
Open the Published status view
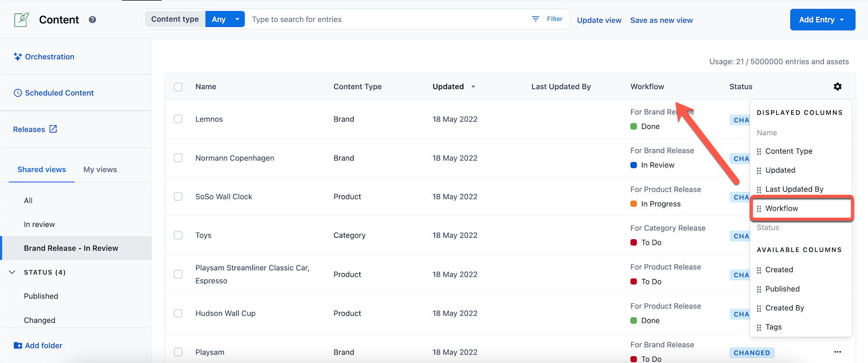41,296
